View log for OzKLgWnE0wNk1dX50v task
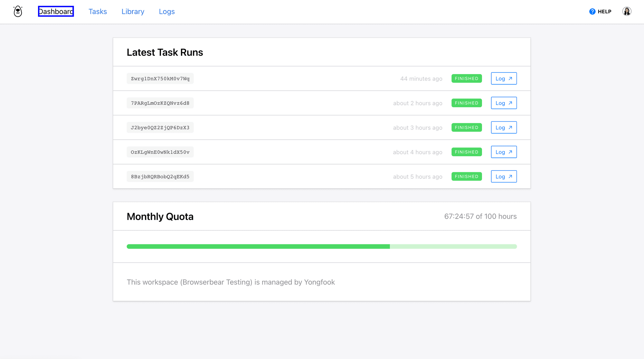Screen dimensions: 644x359 pyautogui.click(x=503, y=152)
